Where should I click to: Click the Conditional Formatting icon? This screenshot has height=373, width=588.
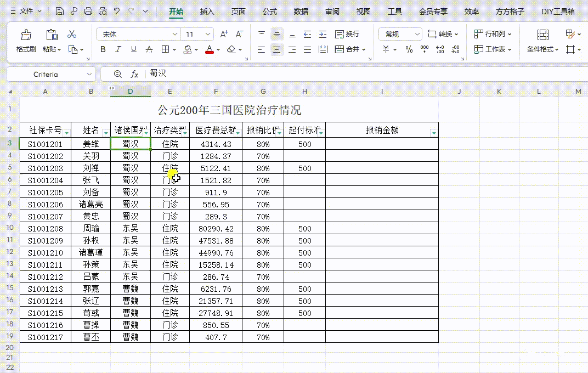542,35
